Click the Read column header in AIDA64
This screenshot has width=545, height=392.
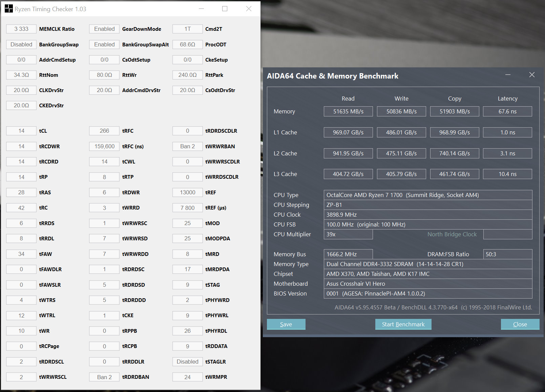(348, 99)
